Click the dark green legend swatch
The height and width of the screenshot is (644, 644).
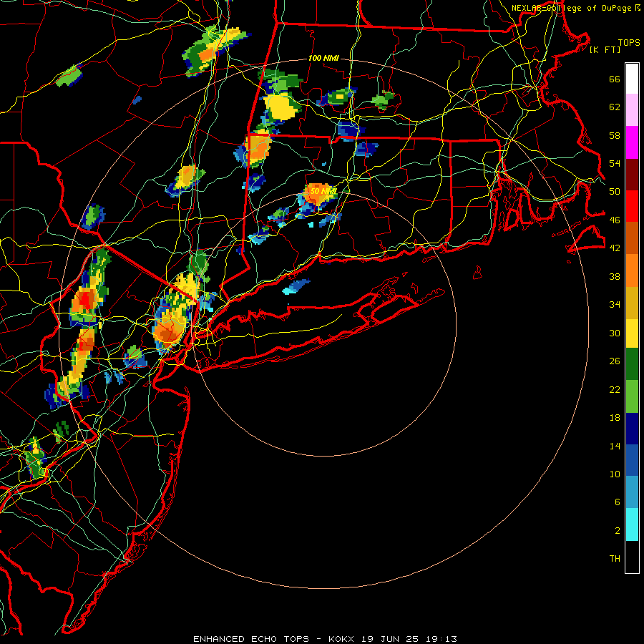tap(632, 364)
